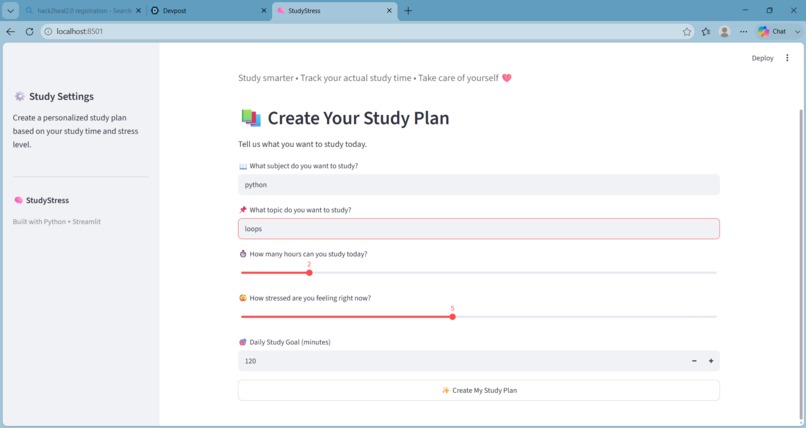
Task: Switch to the Devpost tab
Action: tap(210, 11)
